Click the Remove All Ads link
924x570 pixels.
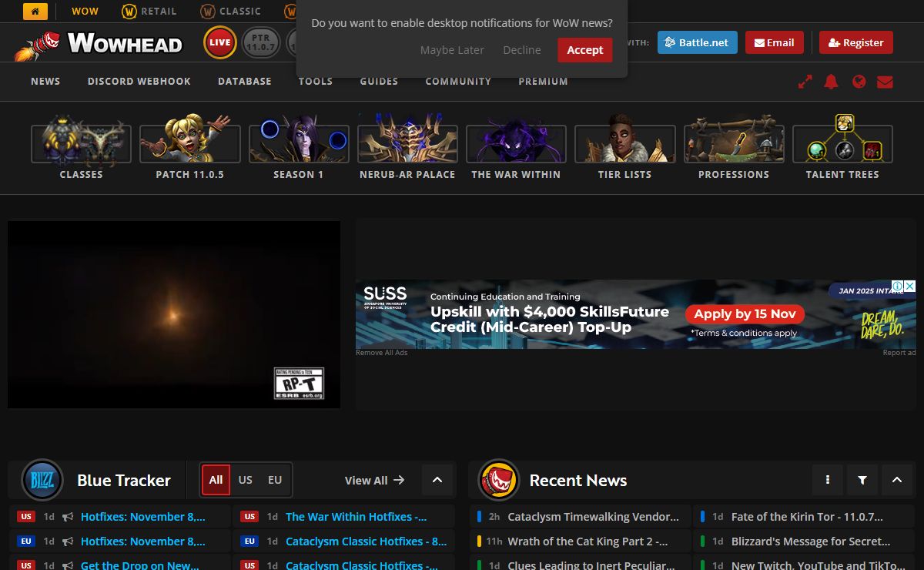click(381, 353)
